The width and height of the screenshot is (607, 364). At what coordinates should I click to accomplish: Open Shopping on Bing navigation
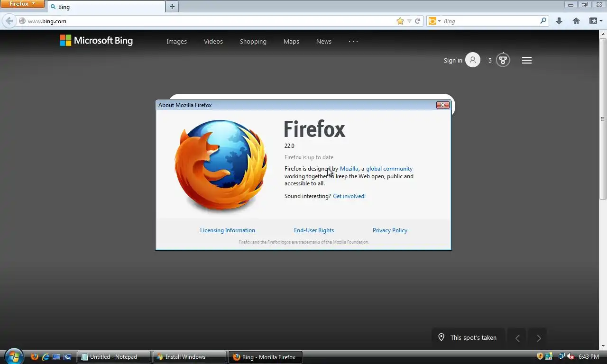click(x=253, y=41)
